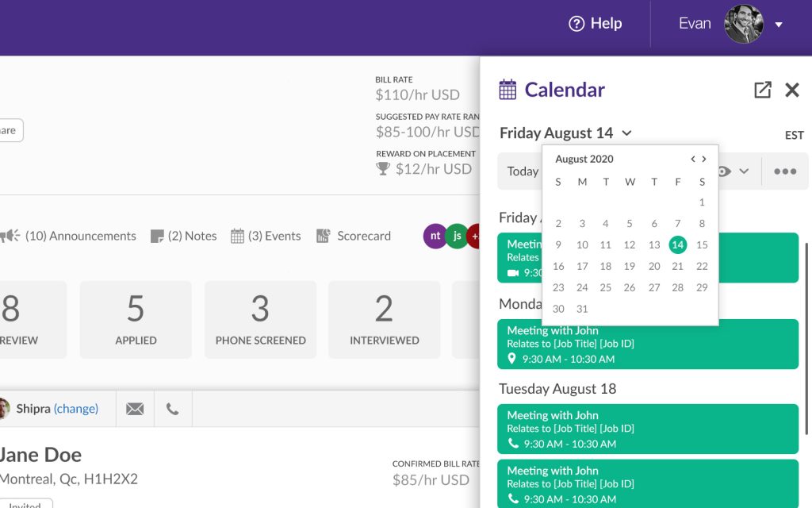This screenshot has height=508, width=812.
Task: Open the (10) Announcements megaphone item
Action: coord(10,236)
